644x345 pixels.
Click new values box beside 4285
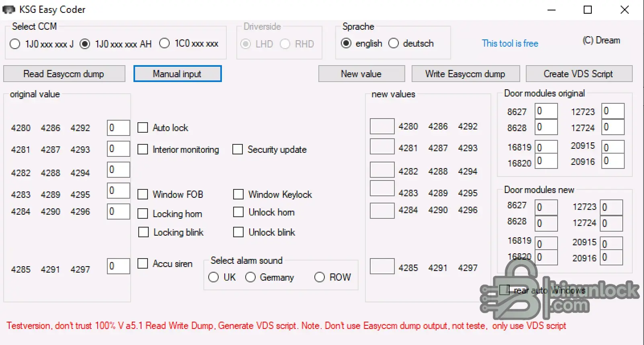click(382, 266)
